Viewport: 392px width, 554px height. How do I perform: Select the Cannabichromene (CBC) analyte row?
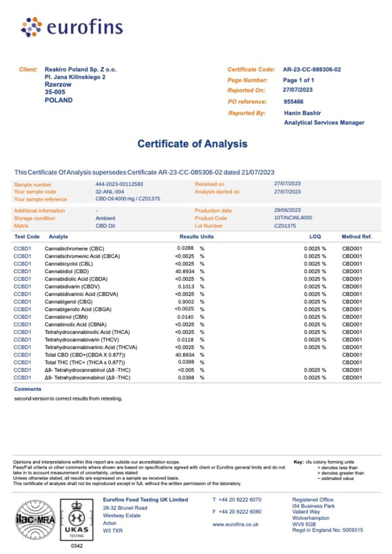pos(74,248)
